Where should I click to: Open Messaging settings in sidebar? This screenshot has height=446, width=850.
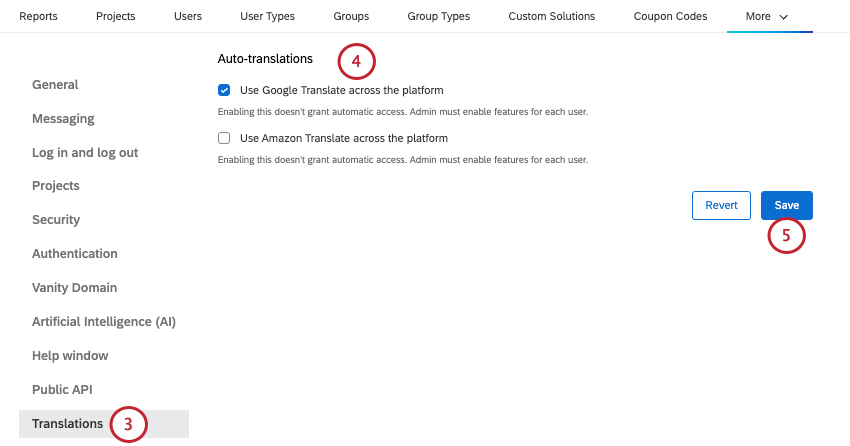click(x=63, y=119)
